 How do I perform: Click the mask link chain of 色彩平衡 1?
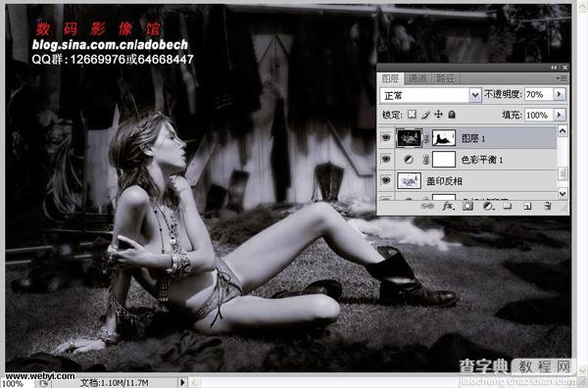click(x=425, y=160)
